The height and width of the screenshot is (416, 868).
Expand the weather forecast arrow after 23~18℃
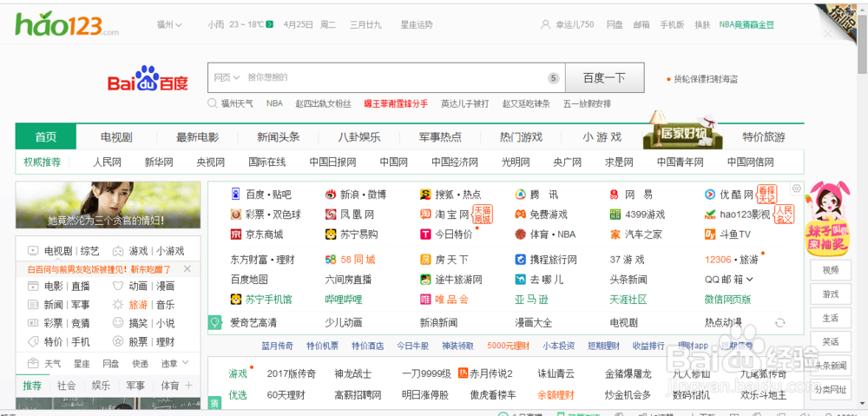[269, 24]
